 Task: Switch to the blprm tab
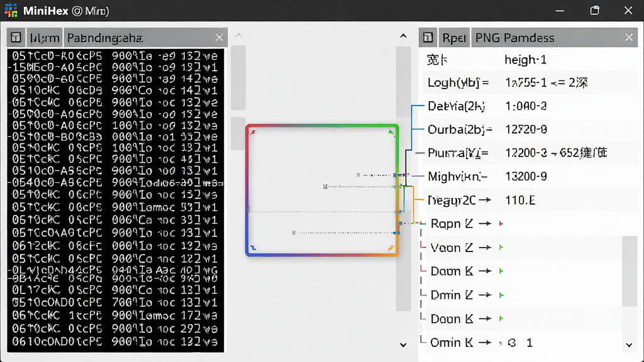point(45,38)
